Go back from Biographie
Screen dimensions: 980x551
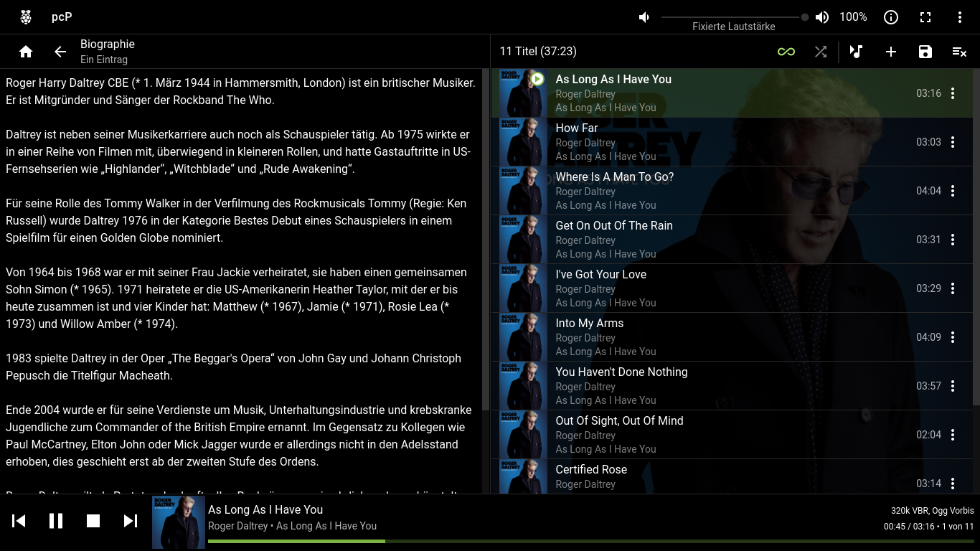[60, 52]
